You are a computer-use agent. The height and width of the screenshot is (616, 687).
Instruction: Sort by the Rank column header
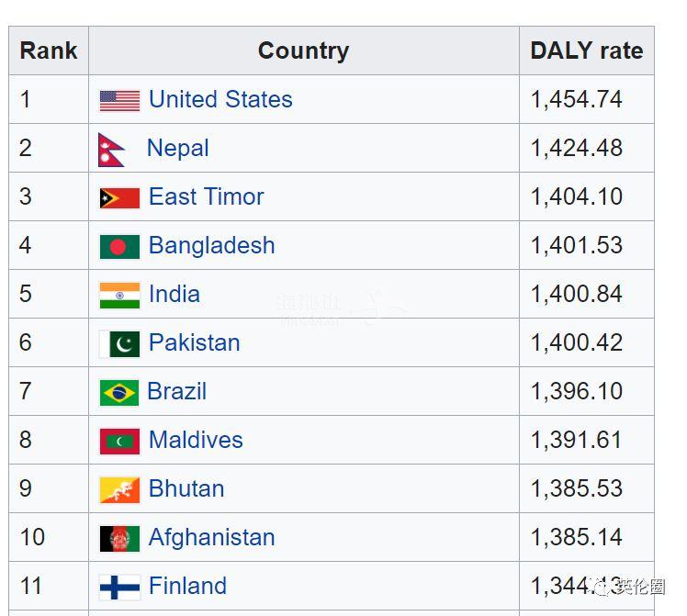point(49,50)
